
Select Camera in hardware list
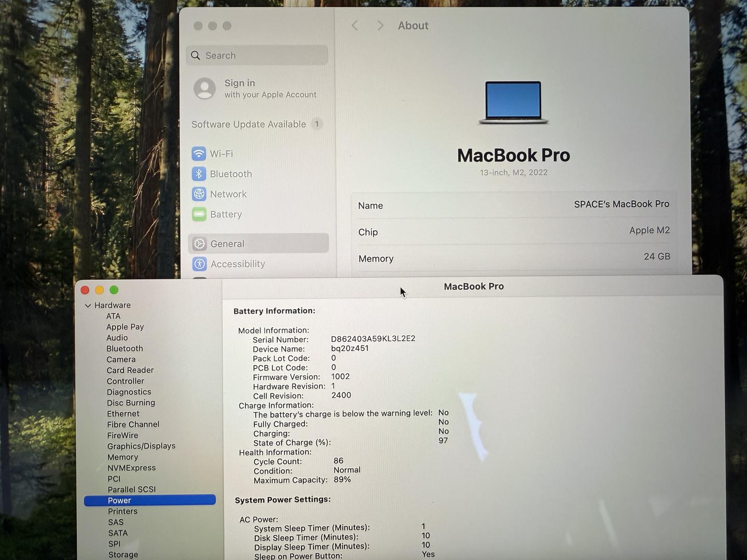(121, 360)
